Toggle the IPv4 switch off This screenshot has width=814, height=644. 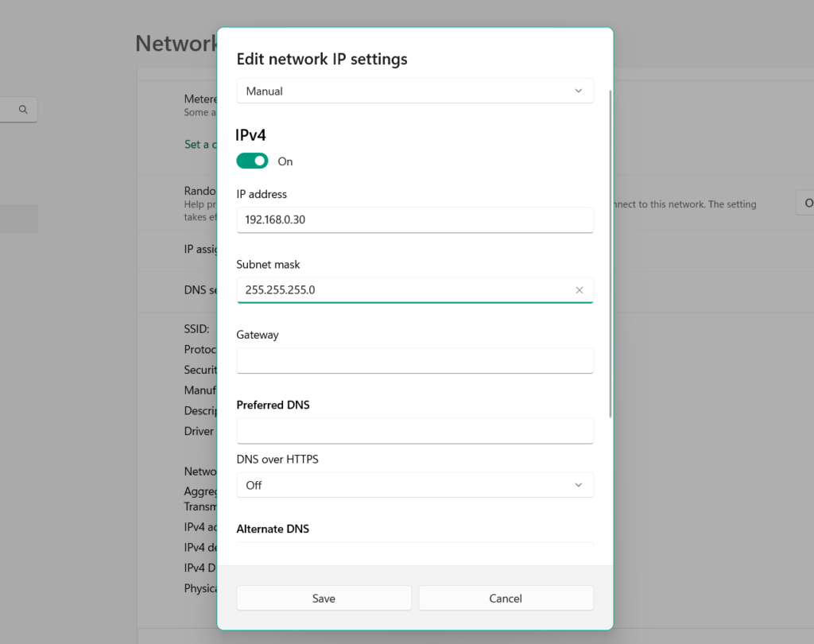[x=252, y=161]
